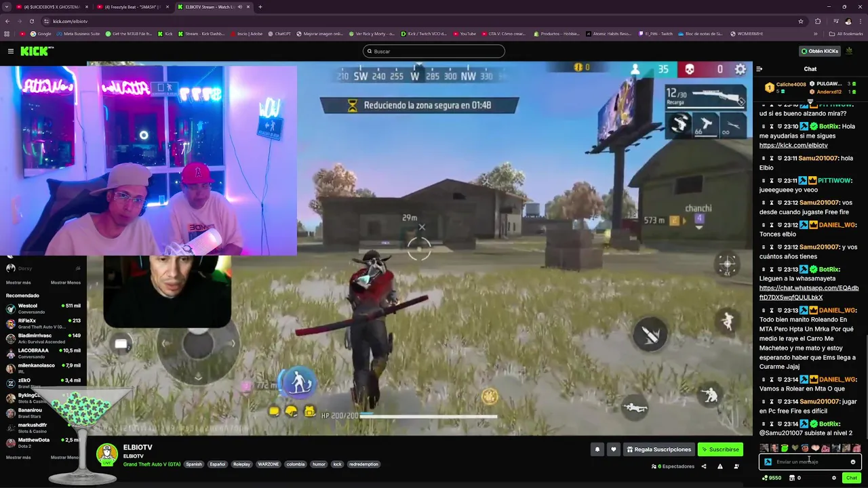Open kick.com/elbiotv link in chat

point(793,145)
